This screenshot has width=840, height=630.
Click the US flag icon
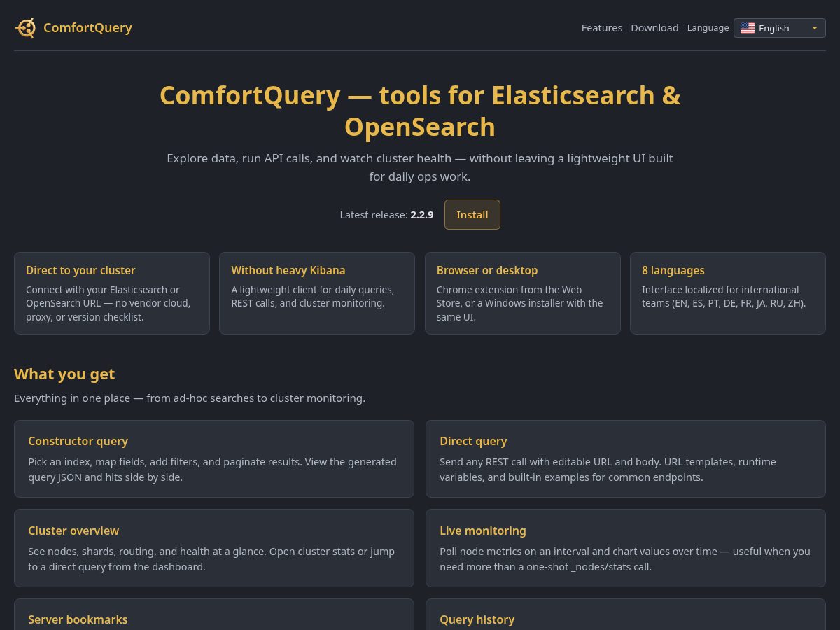pyautogui.click(x=748, y=28)
